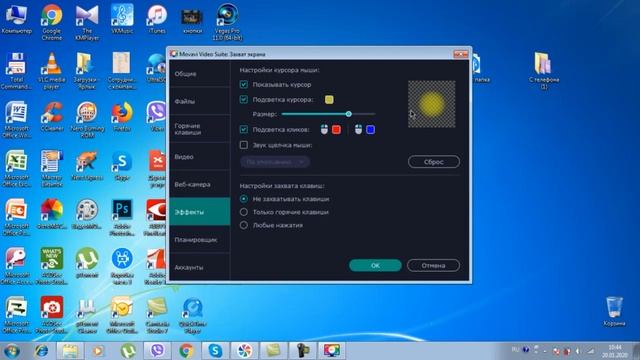Select the Microsoft Office PowerPoint shortcut
Screen dimensions: 640x360
tap(16, 218)
